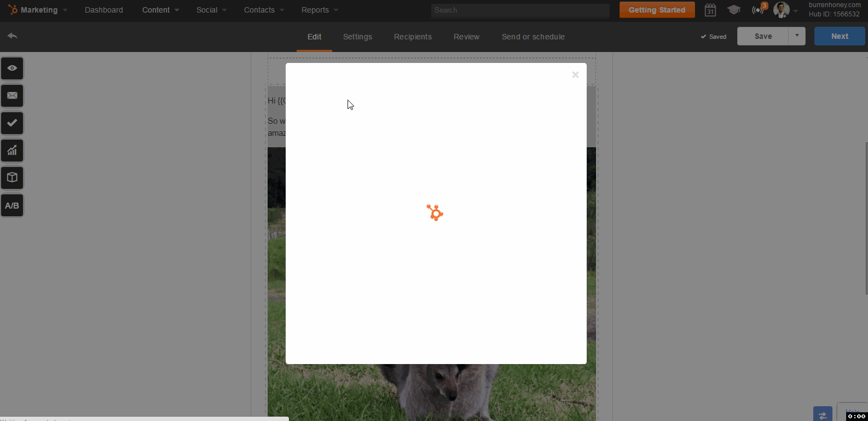Screen dimensions: 868x421
Task: Open the calendar icon in top bar
Action: click(x=710, y=10)
